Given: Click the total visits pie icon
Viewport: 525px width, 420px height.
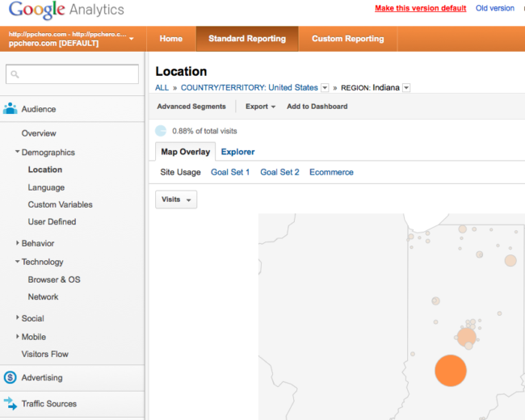Looking at the screenshot, I should tap(161, 131).
